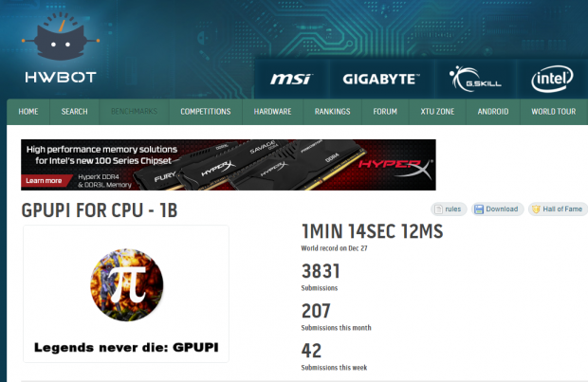
Task: Click the HWBOT robot logo
Action: (x=61, y=48)
